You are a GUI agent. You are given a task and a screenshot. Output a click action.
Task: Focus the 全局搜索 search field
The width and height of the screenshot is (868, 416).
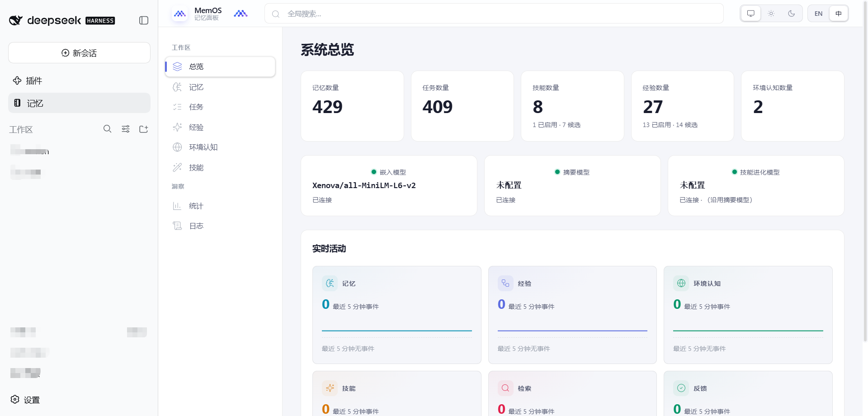tap(494, 14)
